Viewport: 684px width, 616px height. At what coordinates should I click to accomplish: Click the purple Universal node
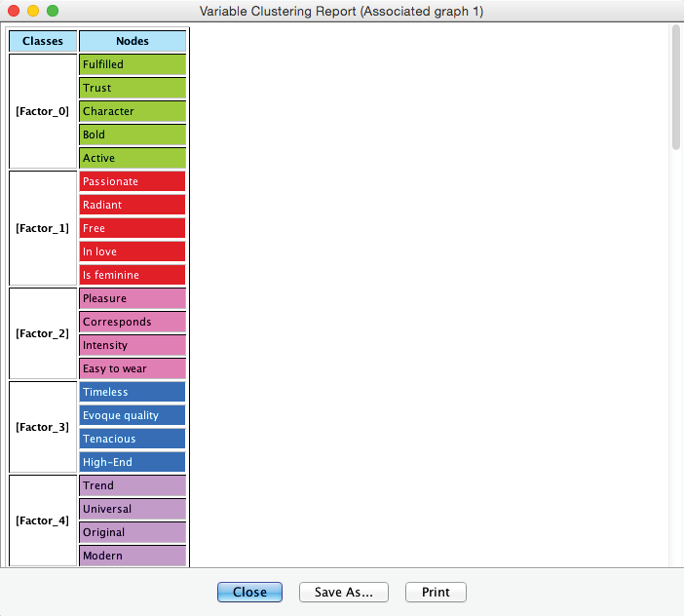pyautogui.click(x=133, y=509)
